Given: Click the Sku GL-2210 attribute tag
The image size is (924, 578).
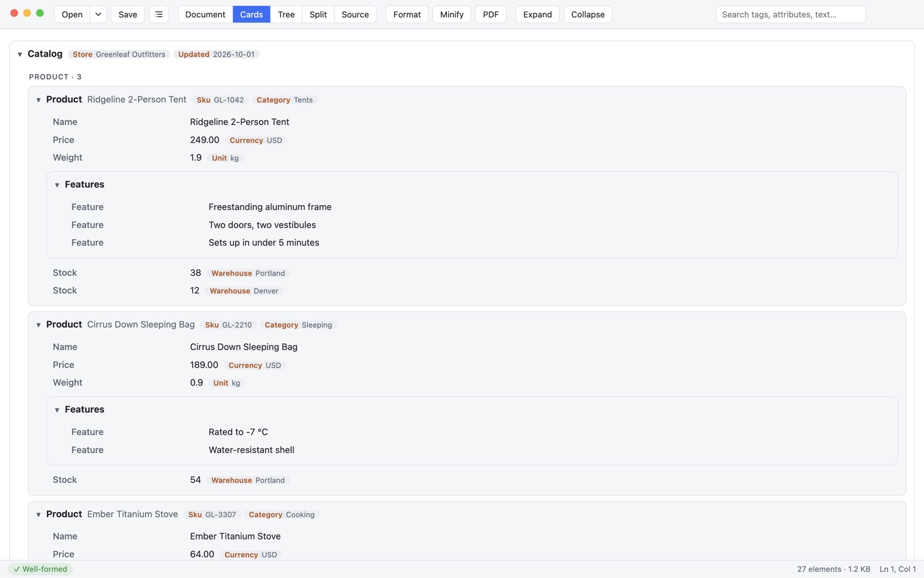Looking at the screenshot, I should pos(228,325).
